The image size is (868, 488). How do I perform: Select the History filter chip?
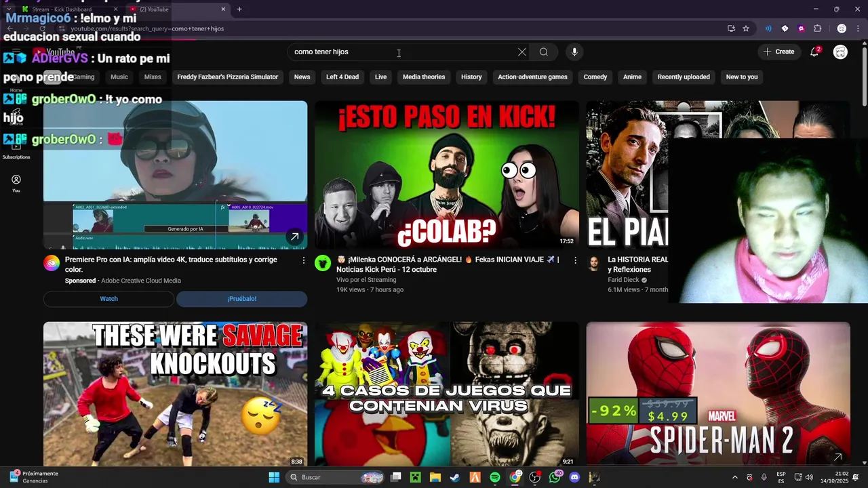click(471, 77)
